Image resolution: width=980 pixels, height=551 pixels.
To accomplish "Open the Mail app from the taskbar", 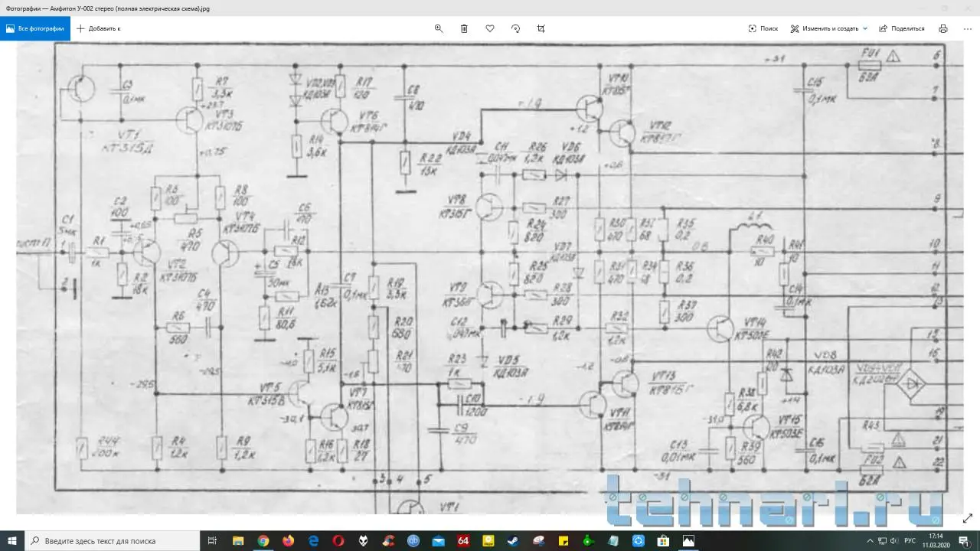I will 438,540.
